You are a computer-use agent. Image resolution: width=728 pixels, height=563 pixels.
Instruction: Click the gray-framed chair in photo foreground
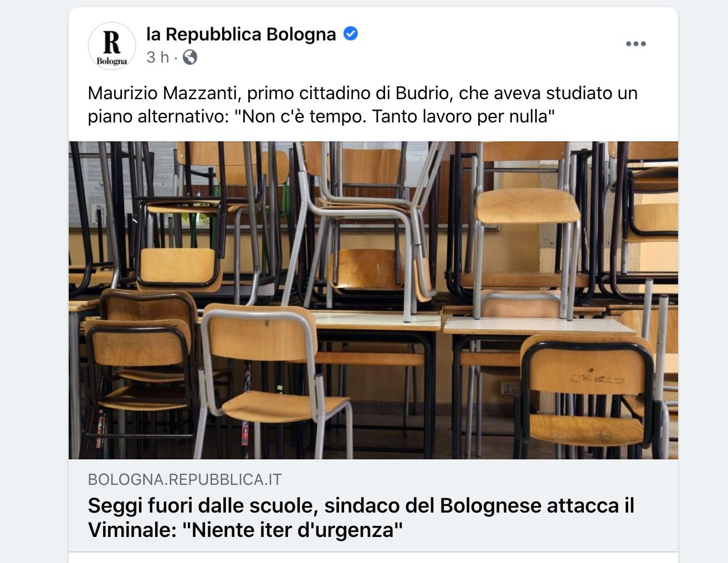click(274, 380)
